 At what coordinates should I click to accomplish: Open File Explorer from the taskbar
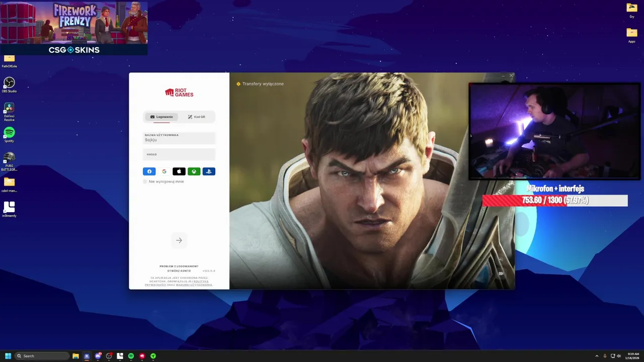point(75,356)
